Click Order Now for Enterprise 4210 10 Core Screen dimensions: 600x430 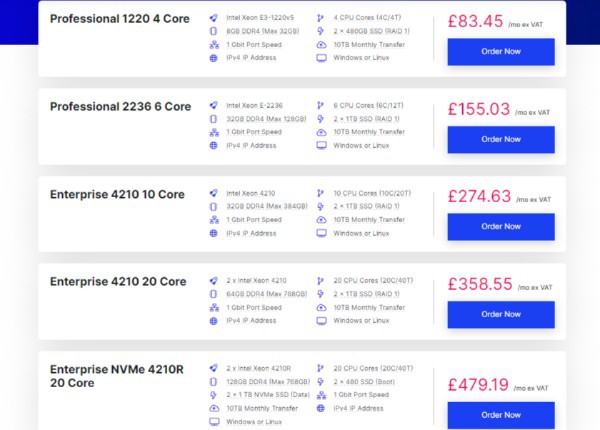[x=501, y=227]
